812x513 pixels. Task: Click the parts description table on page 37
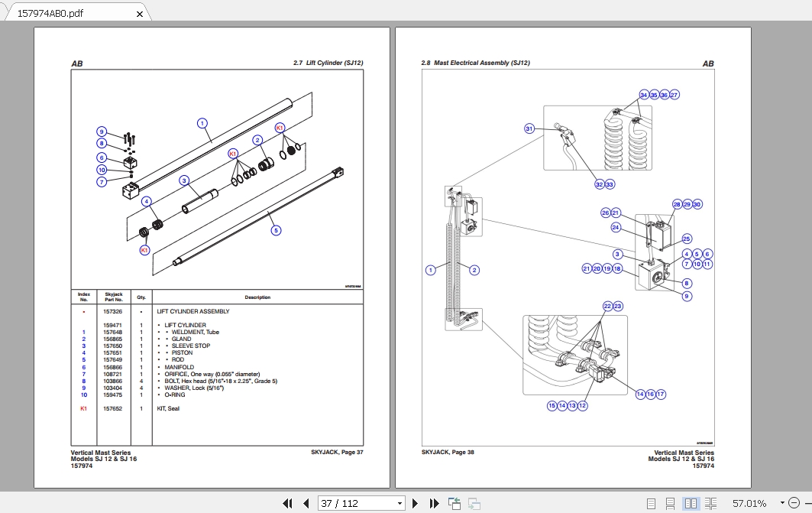(218, 359)
